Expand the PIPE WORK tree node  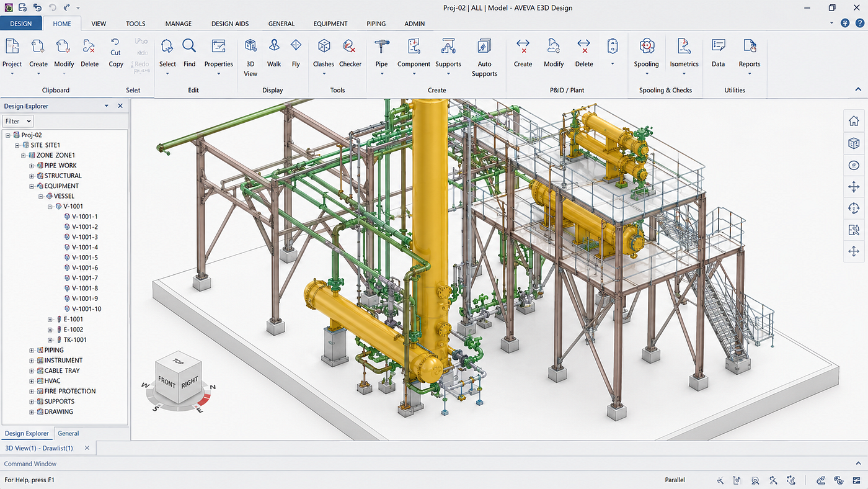pyautogui.click(x=32, y=166)
